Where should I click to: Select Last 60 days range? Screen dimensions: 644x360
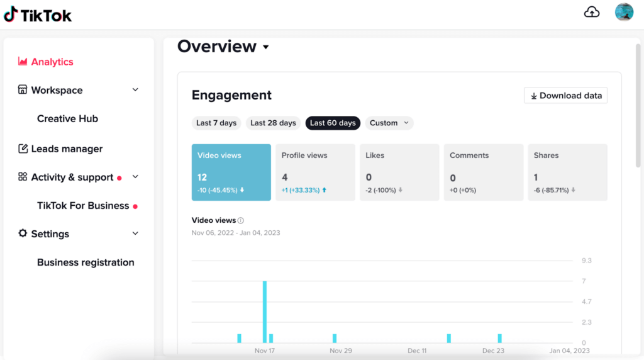pos(333,123)
